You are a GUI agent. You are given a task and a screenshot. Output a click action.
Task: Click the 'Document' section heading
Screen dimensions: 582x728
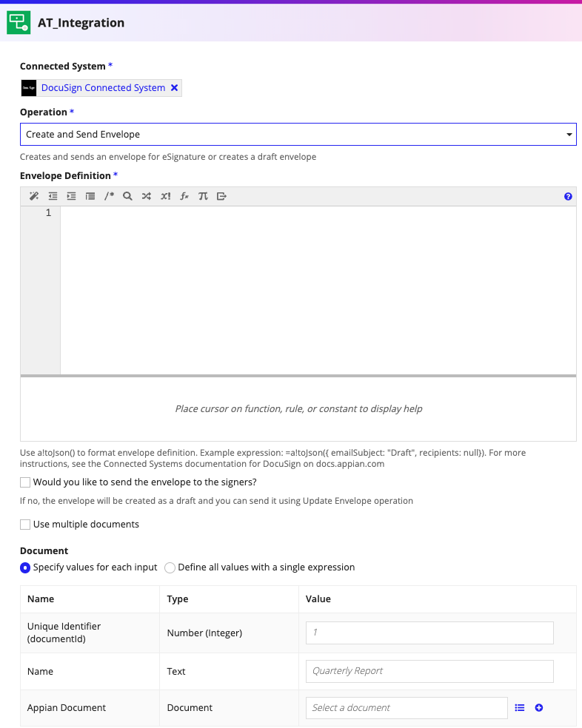44,550
